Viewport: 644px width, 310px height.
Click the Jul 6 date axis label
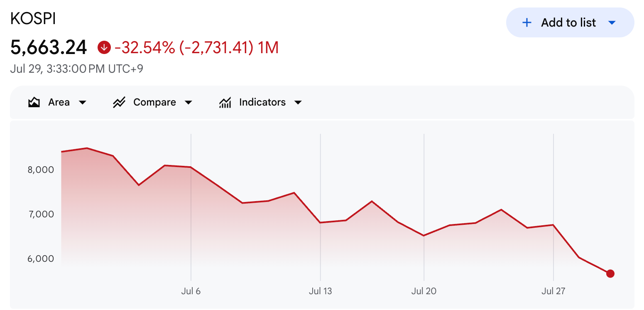click(x=191, y=291)
